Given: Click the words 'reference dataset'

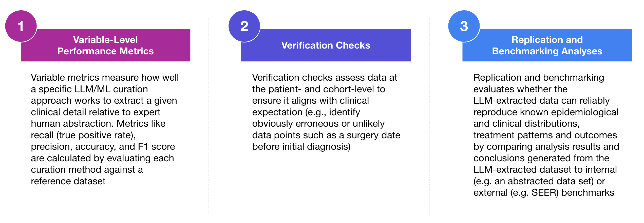Looking at the screenshot, I should coord(68,181).
